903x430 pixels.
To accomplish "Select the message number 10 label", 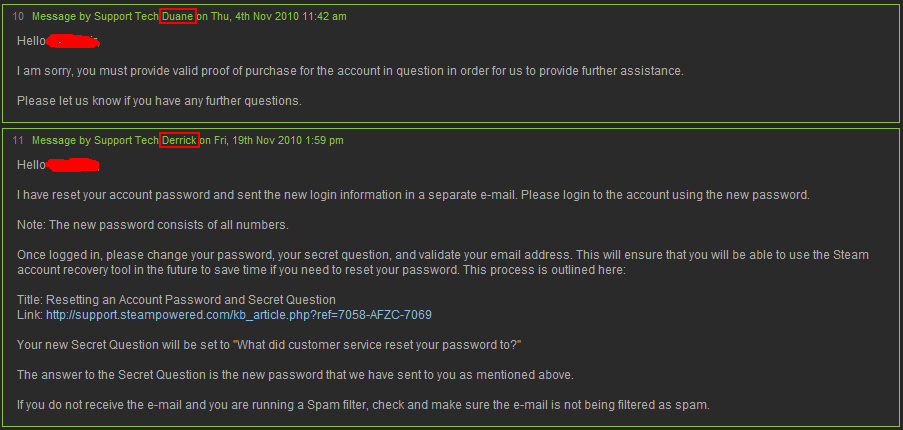I will click(x=18, y=17).
